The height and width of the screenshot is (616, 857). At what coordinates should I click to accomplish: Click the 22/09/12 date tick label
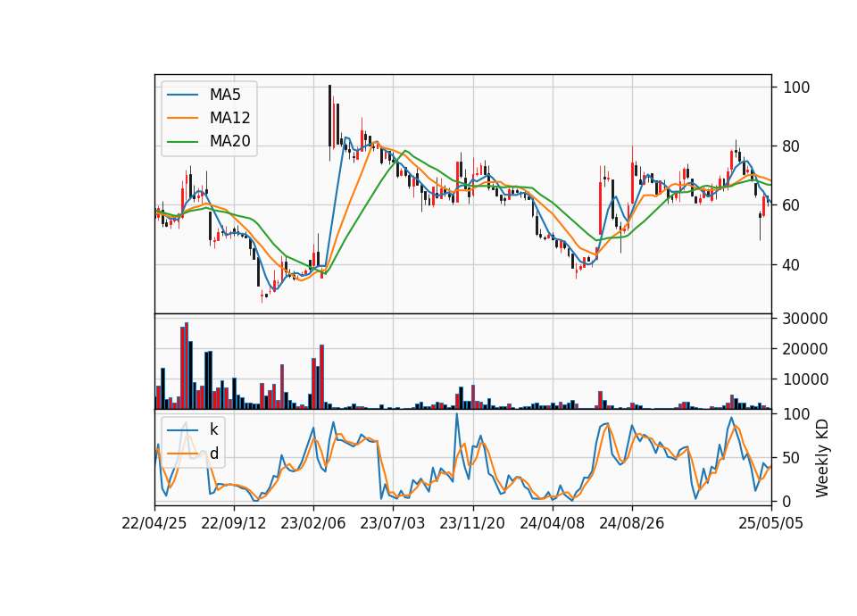tap(234, 523)
